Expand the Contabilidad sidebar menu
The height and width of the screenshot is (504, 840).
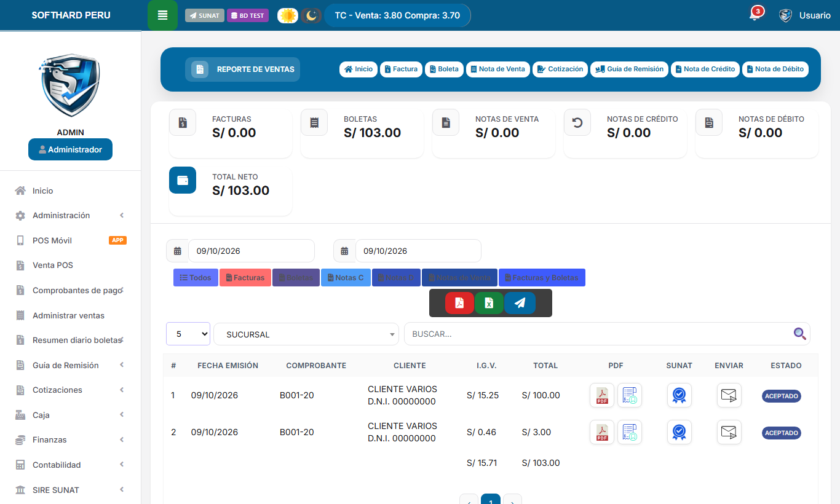(x=70, y=465)
